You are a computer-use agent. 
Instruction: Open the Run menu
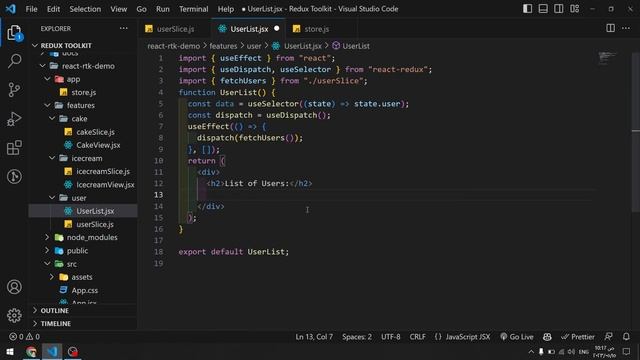tap(162, 9)
